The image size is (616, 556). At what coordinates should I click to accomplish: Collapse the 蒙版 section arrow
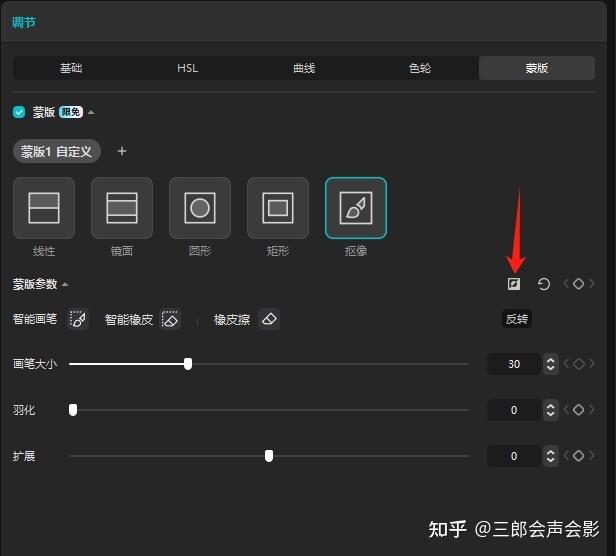click(x=91, y=113)
